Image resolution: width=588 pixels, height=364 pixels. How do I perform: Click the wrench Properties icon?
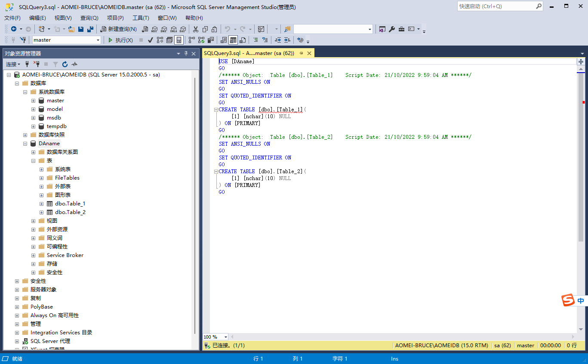pos(392,29)
